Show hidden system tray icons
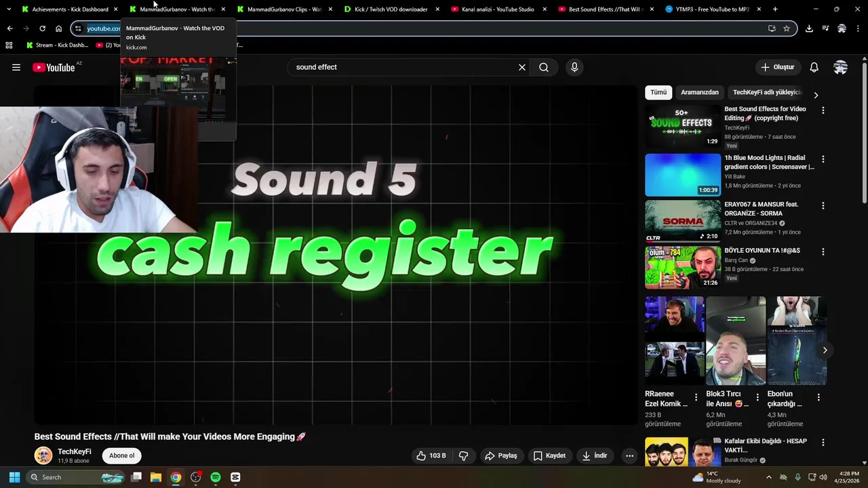Image resolution: width=868 pixels, height=488 pixels. pos(768,477)
